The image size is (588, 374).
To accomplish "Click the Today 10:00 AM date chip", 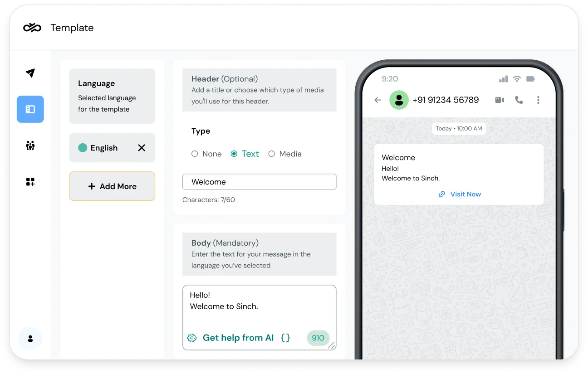I will point(459,128).
